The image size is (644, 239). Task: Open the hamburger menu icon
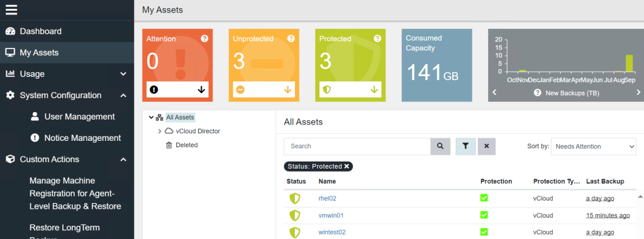[x=11, y=10]
